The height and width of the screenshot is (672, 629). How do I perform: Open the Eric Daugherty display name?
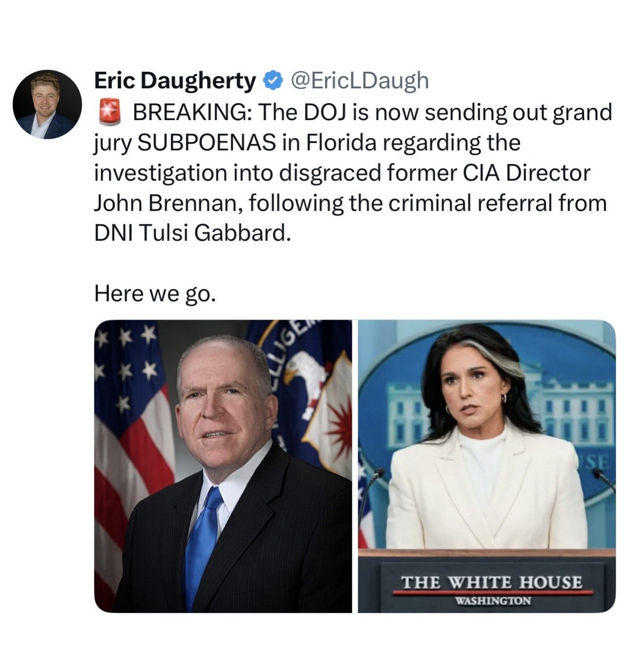click(x=174, y=81)
